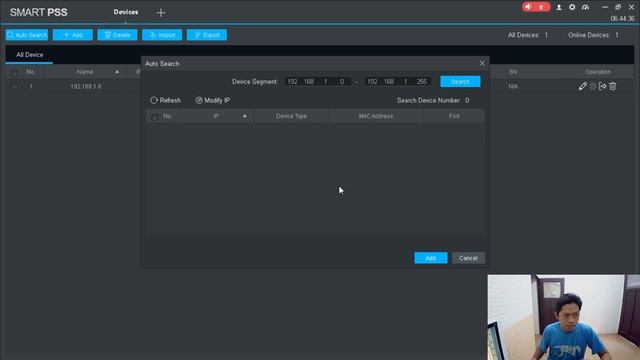Add a new tab with plus icon
Screen dimensions: 640x360
click(x=161, y=13)
